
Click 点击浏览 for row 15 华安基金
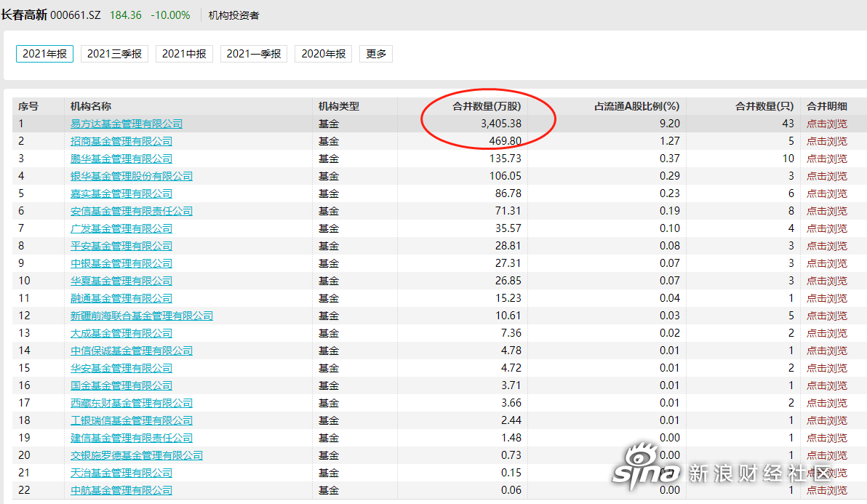coord(827,368)
